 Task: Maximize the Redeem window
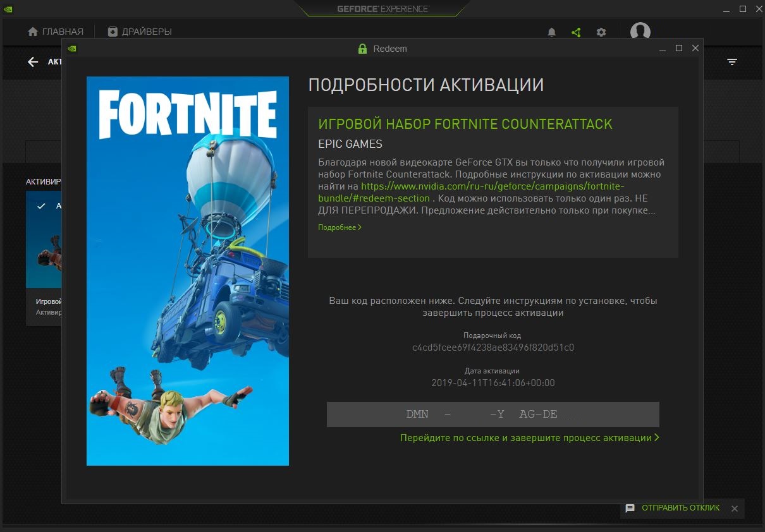679,49
